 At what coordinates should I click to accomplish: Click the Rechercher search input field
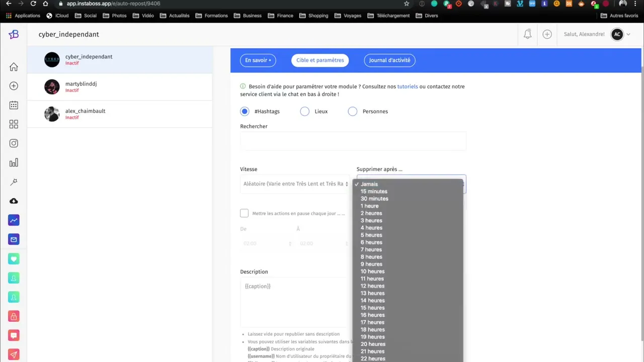click(353, 141)
